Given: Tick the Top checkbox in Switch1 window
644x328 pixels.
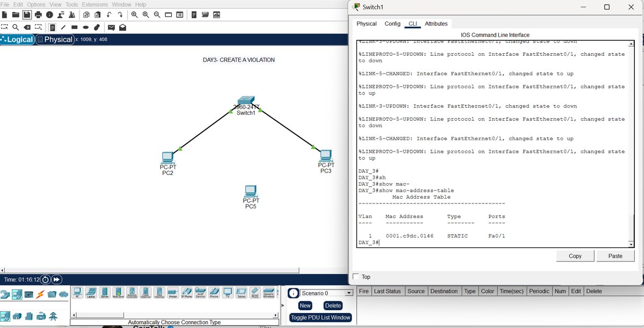Looking at the screenshot, I should (355, 276).
